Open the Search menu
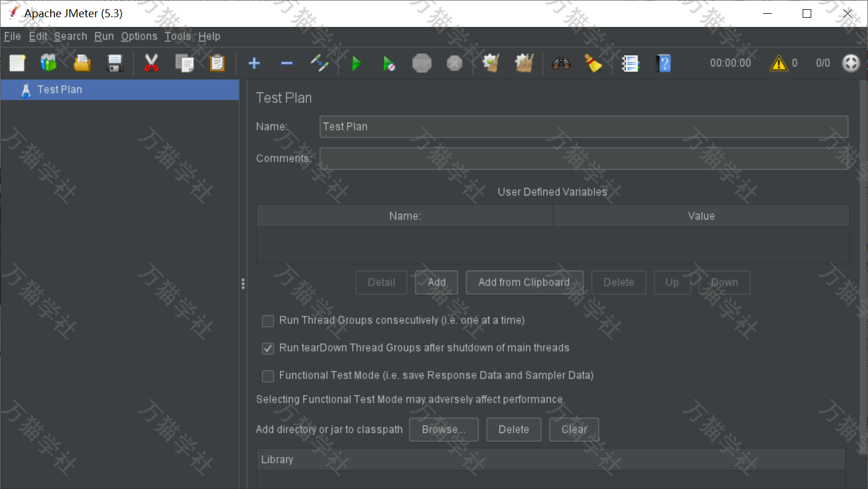Viewport: 868px width, 489px height. pyautogui.click(x=71, y=36)
